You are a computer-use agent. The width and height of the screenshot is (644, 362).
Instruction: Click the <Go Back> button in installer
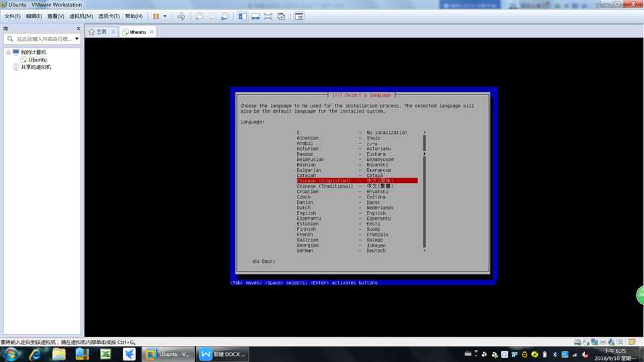[263, 261]
